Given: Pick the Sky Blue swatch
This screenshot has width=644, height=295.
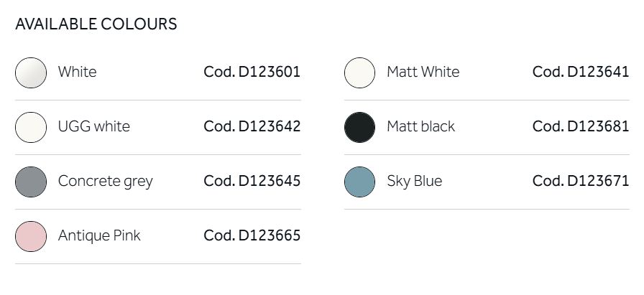Looking at the screenshot, I should [x=359, y=182].
